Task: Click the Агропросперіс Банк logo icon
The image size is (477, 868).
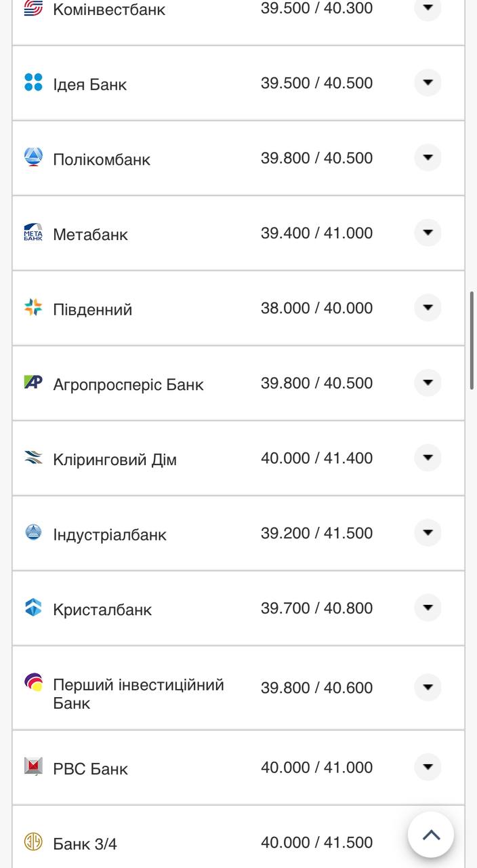Action: click(x=33, y=382)
